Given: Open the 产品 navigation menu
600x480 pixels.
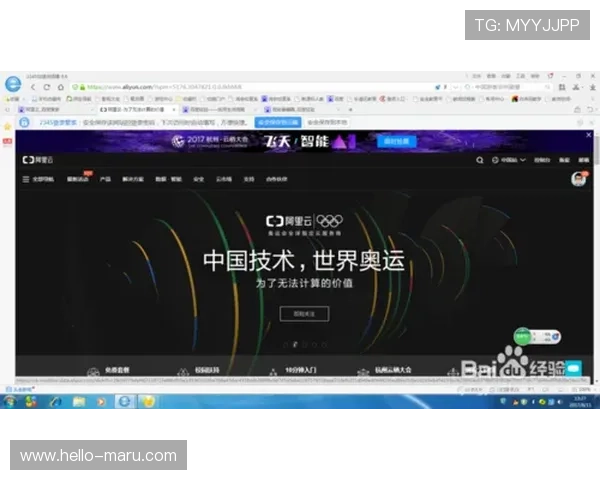Looking at the screenshot, I should pos(105,179).
